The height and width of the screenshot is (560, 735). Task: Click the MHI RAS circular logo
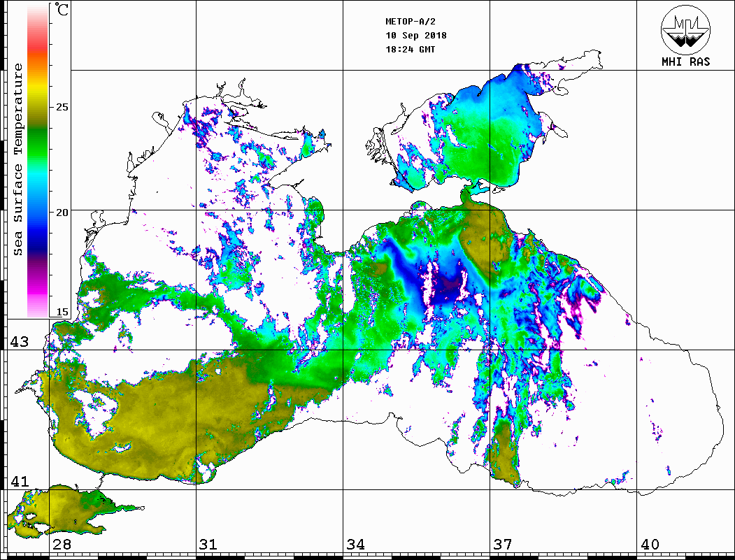685,29
